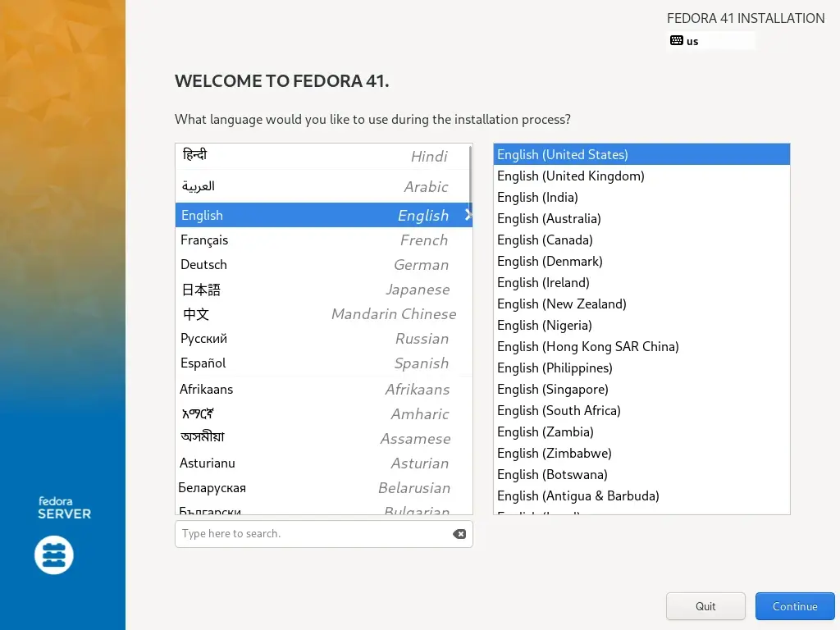
Task: Select English (Hong Kong SAR China)
Action: [x=641, y=347]
